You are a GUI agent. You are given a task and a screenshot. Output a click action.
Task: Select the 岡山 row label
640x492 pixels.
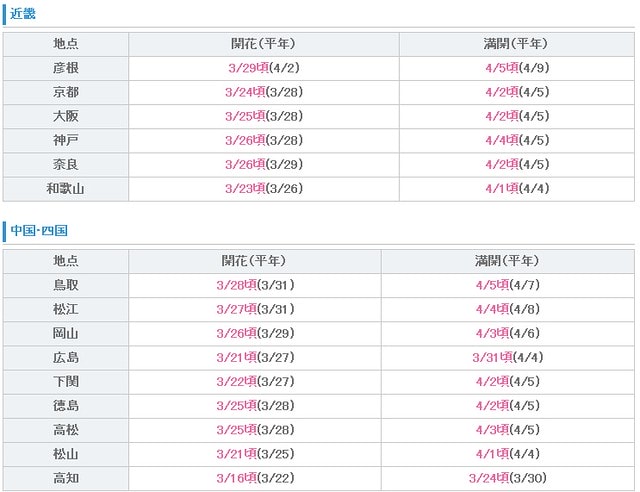65,333
